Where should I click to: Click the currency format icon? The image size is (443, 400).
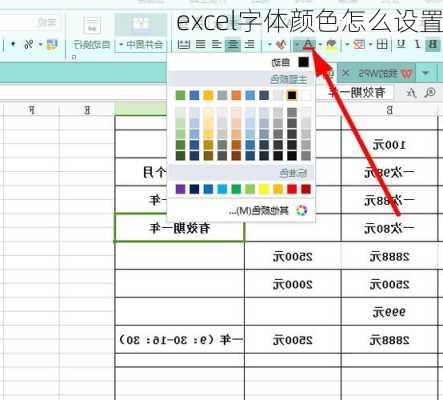(52, 44)
